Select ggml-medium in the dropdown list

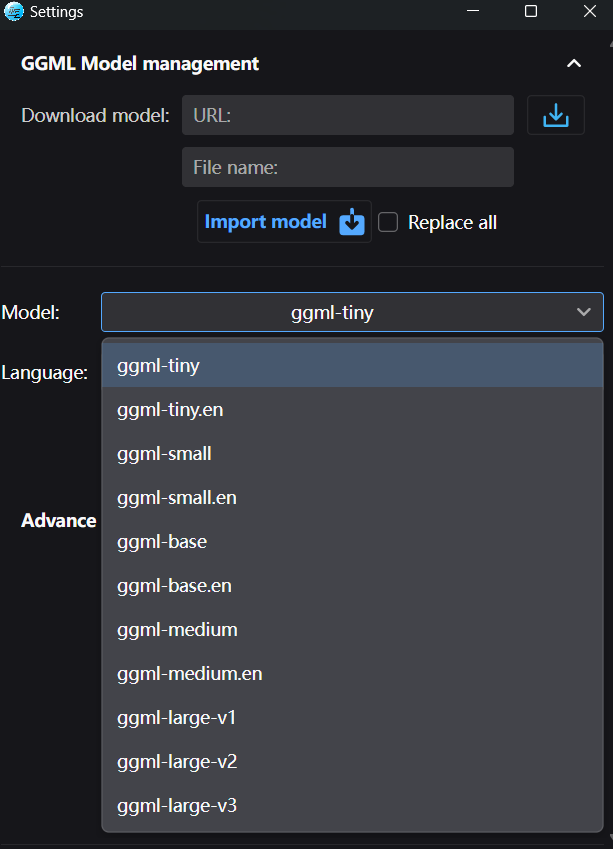pyautogui.click(x=352, y=630)
